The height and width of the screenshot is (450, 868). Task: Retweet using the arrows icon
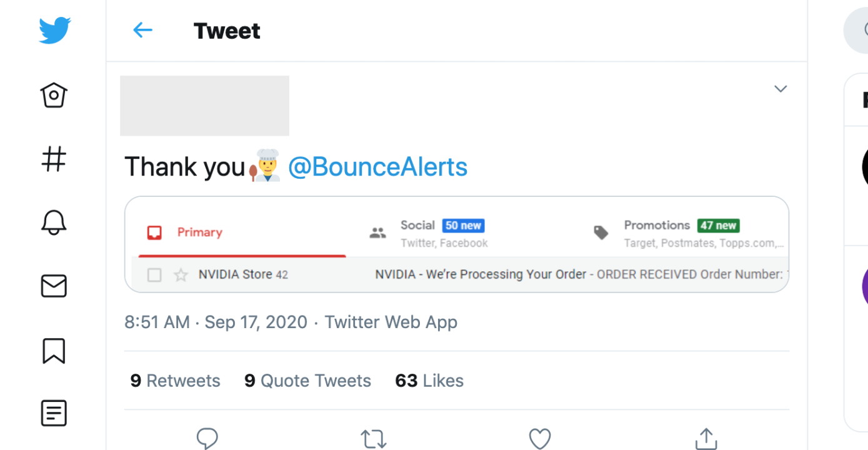[373, 438]
